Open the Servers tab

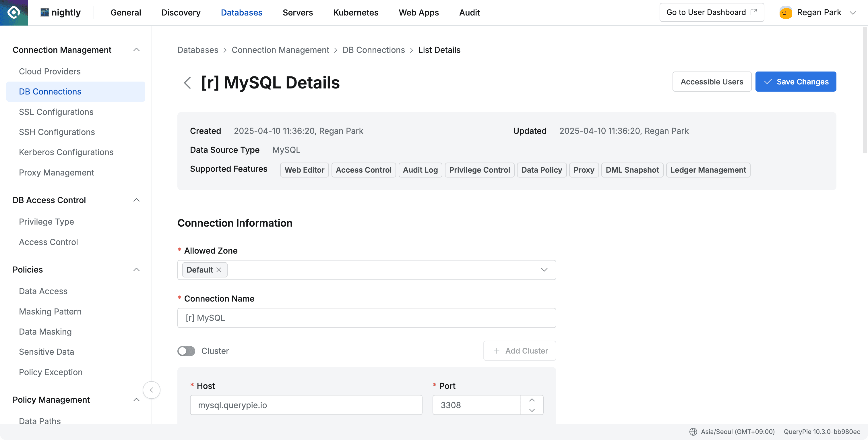pos(298,12)
